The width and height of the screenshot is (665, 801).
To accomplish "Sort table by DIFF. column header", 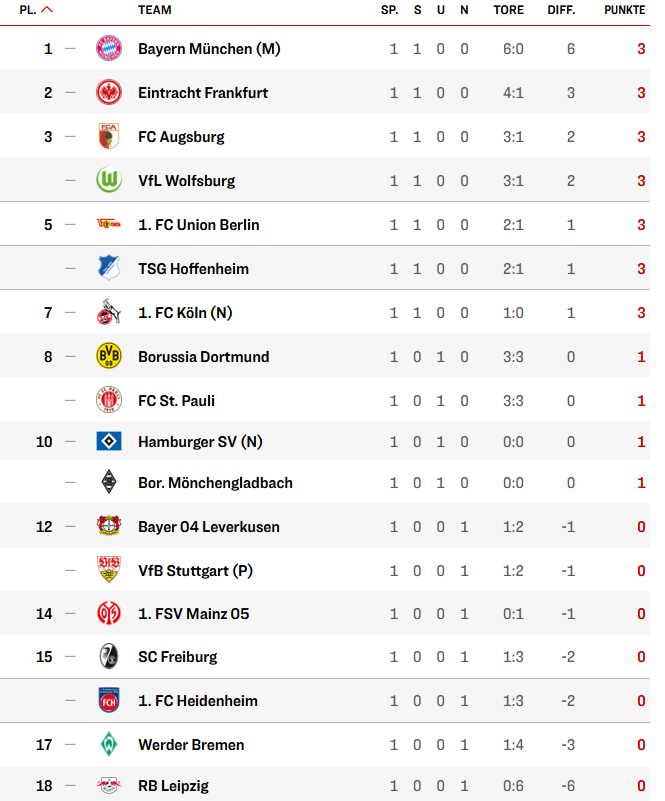I will (x=561, y=10).
